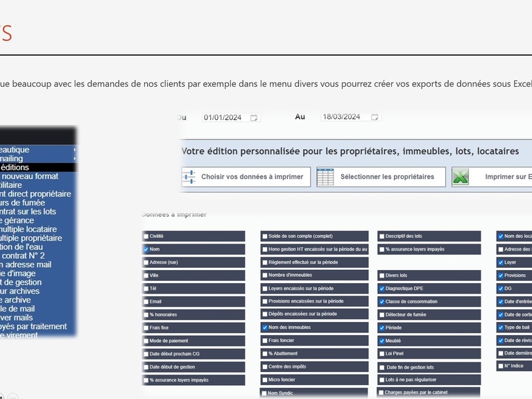Click the sliders icon beside 'Choisir vos données'
Image resolution: width=532 pixels, height=399 pixels.
point(189,177)
